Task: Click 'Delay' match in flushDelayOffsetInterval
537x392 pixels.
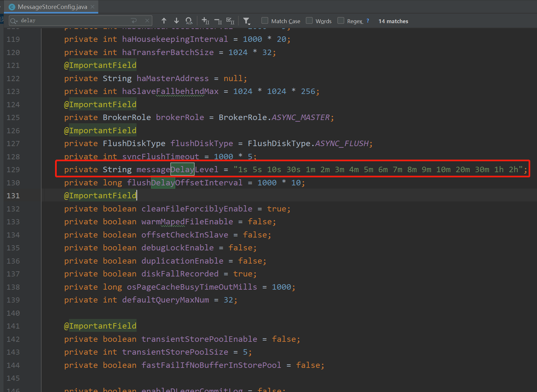Action: click(163, 183)
